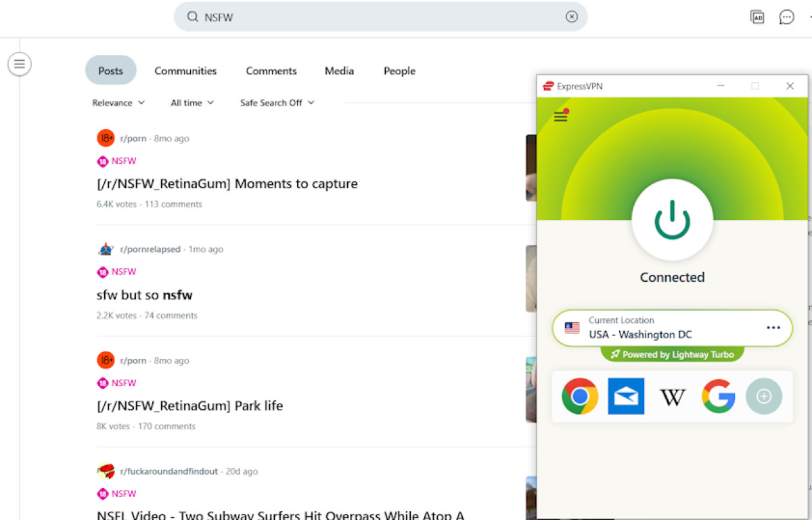Switch to the Communities tab
Image resolution: width=812 pixels, height=520 pixels.
[185, 70]
